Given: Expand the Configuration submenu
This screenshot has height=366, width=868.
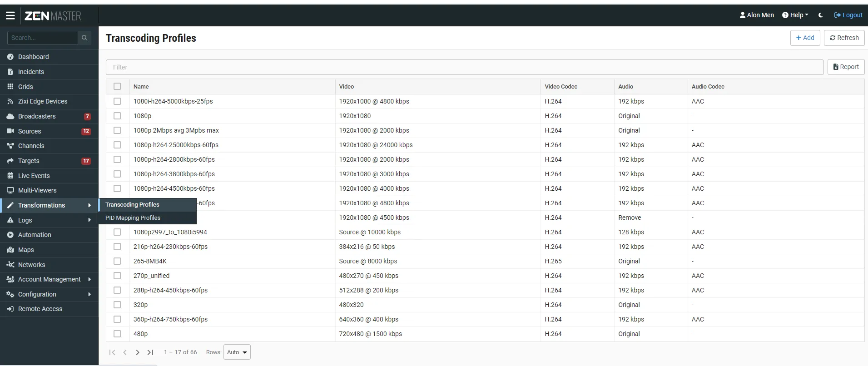Looking at the screenshot, I should pos(49,294).
